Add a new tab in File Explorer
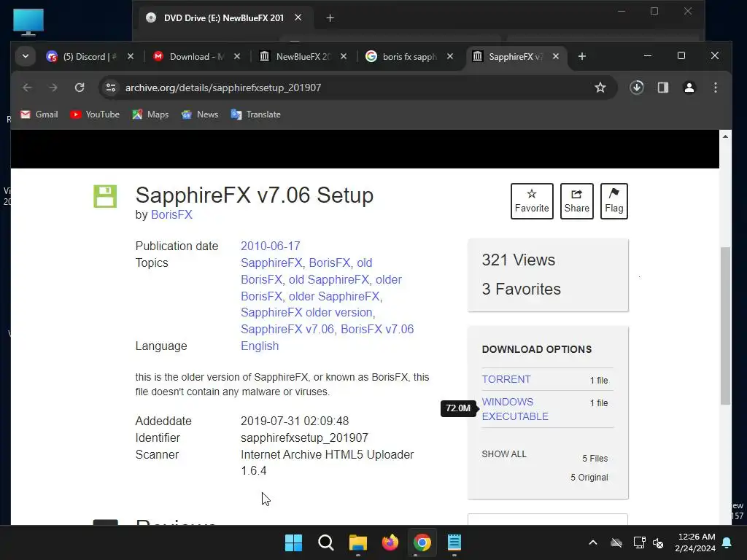747x560 pixels. [x=330, y=18]
